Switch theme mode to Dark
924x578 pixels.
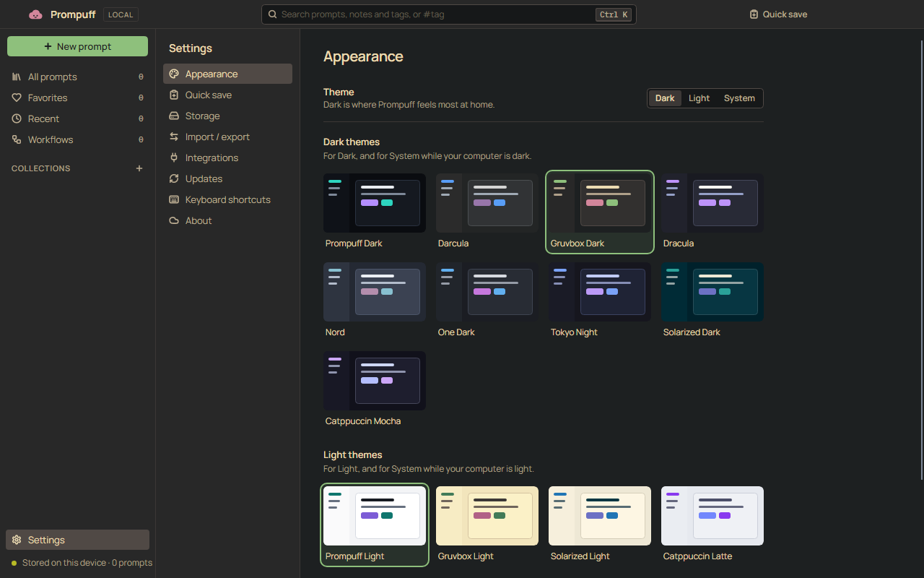pos(665,98)
